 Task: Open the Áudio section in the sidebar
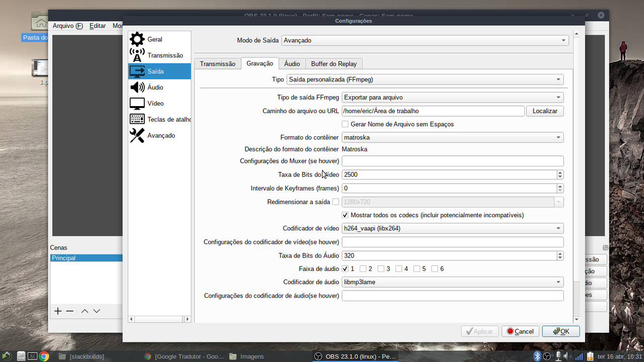(159, 87)
